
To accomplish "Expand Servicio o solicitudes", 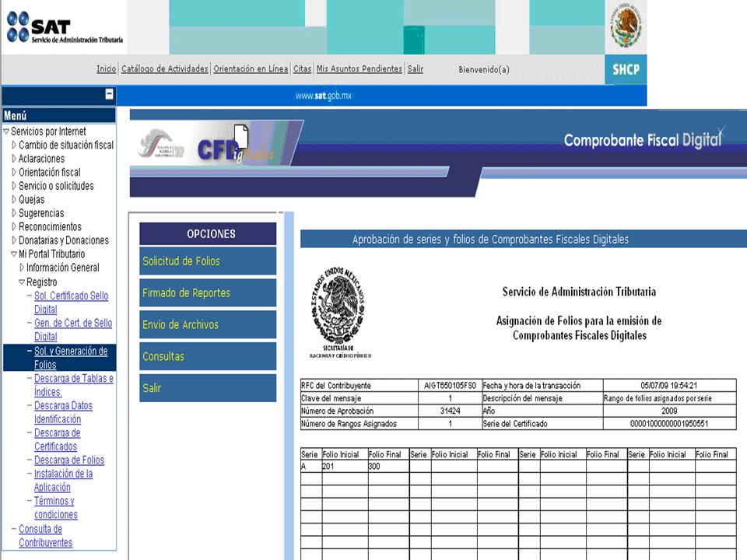I will (14, 186).
